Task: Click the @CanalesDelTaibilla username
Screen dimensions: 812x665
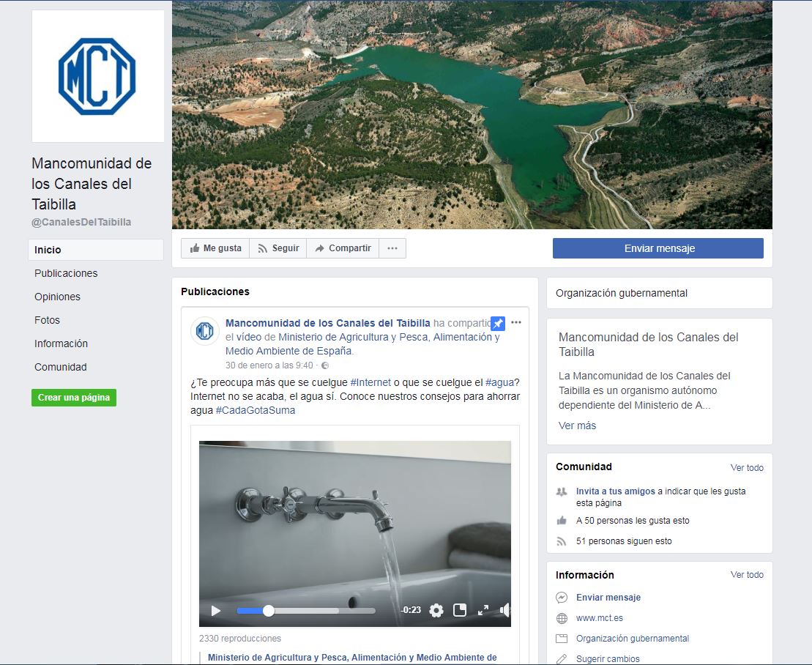Action: (x=81, y=222)
